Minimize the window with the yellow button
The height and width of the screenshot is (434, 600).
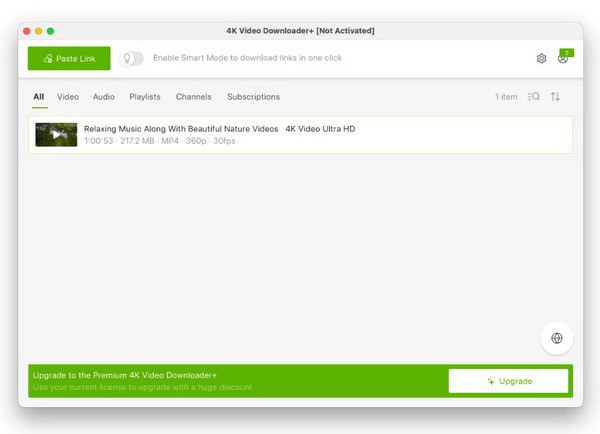click(x=39, y=31)
